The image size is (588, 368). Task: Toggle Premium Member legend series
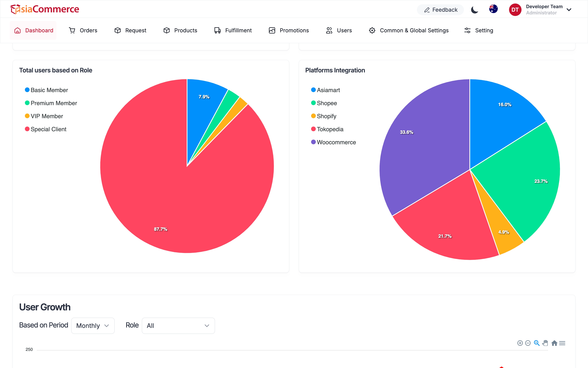(x=51, y=103)
